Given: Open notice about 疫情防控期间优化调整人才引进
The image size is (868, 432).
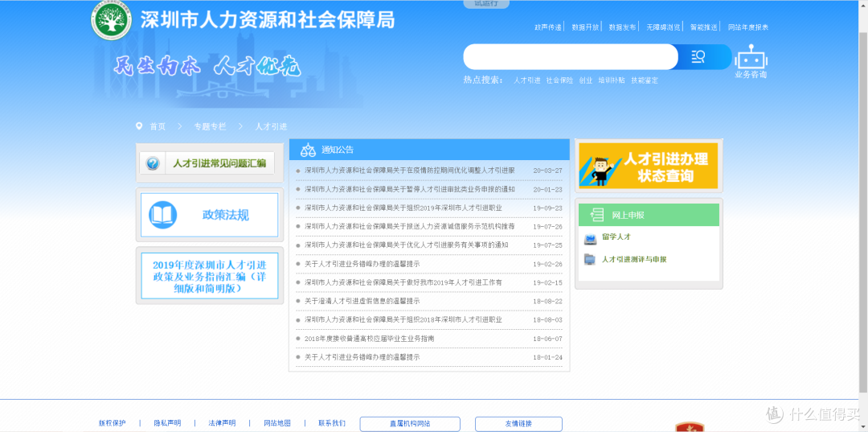Looking at the screenshot, I should [x=410, y=171].
